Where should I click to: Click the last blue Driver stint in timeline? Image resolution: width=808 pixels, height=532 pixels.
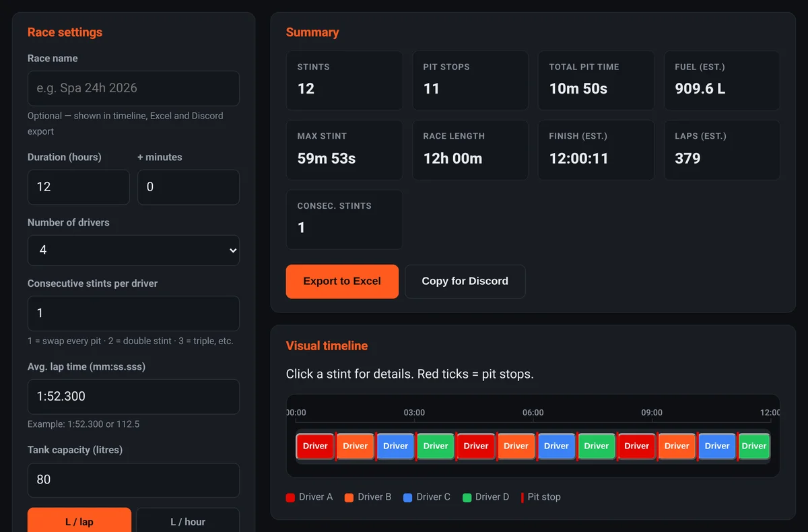point(717,446)
